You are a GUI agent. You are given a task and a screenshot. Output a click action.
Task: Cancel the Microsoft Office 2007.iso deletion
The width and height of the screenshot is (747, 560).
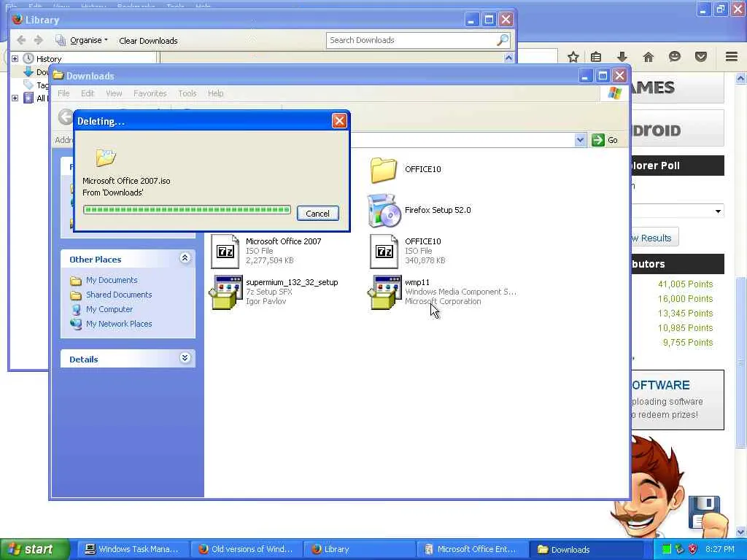pyautogui.click(x=318, y=214)
